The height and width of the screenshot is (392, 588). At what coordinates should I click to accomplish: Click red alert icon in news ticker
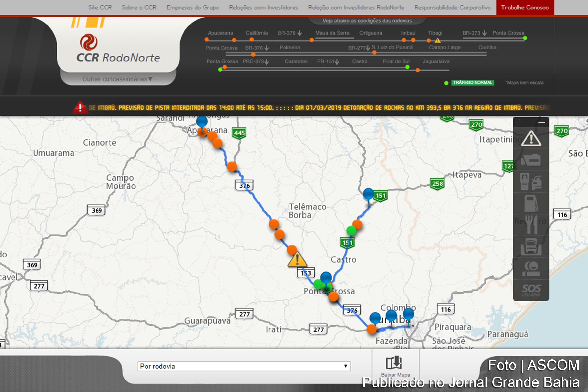click(x=80, y=108)
